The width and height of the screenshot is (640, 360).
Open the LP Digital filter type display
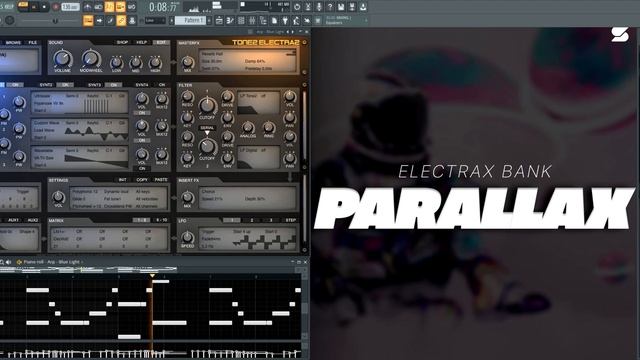tap(258, 157)
